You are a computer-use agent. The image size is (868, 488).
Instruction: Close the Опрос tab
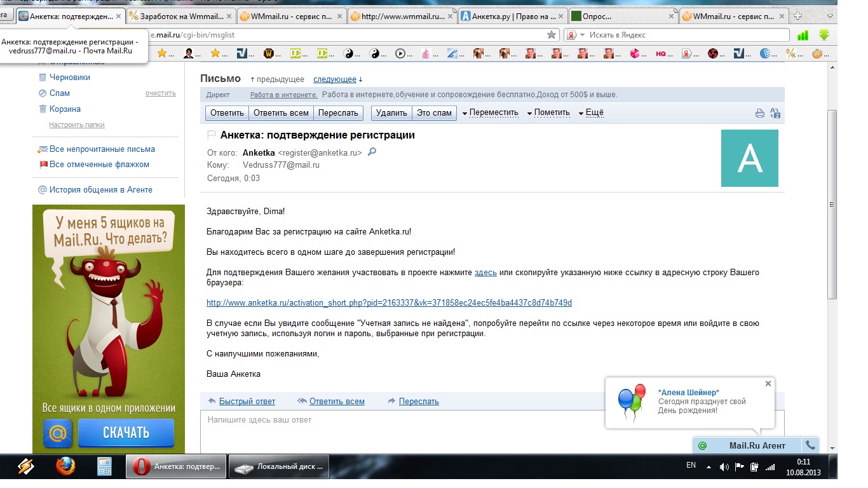[670, 17]
